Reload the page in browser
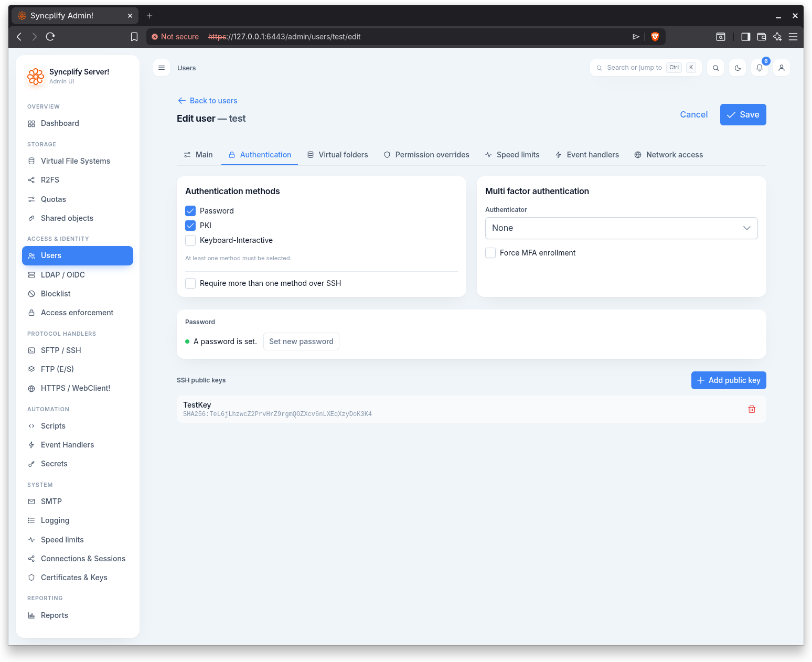Image resolution: width=812 pixels, height=662 pixels. point(50,37)
